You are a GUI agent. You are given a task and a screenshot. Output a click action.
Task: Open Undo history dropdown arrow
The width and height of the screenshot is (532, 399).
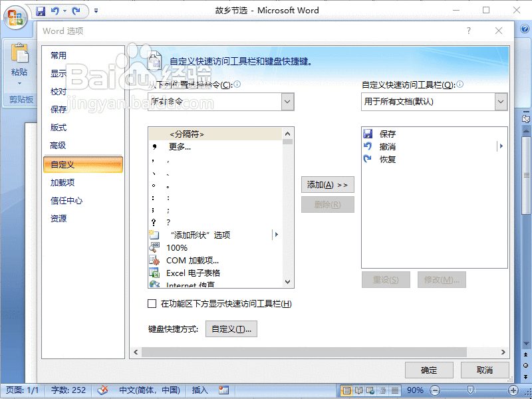click(x=65, y=11)
